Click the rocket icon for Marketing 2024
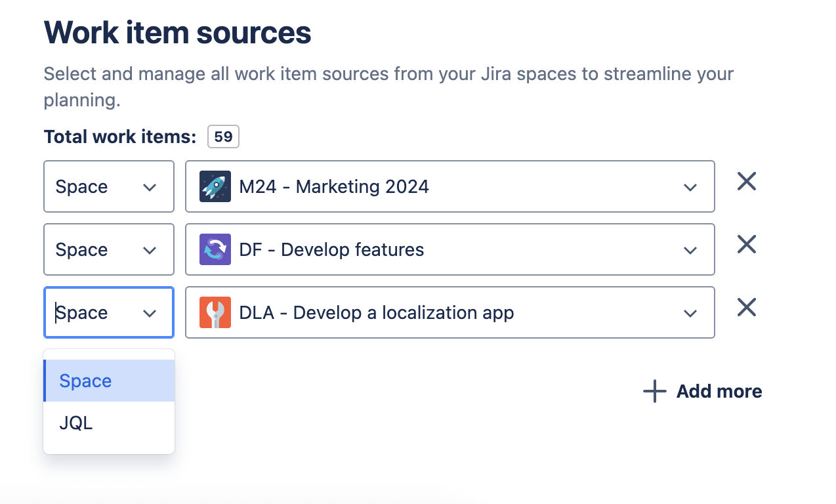 click(215, 187)
